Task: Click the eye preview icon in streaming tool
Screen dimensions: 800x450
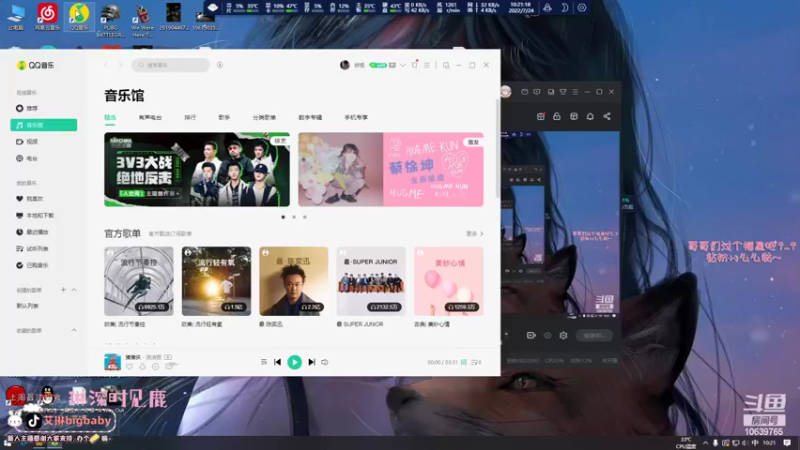Action: pos(547,336)
